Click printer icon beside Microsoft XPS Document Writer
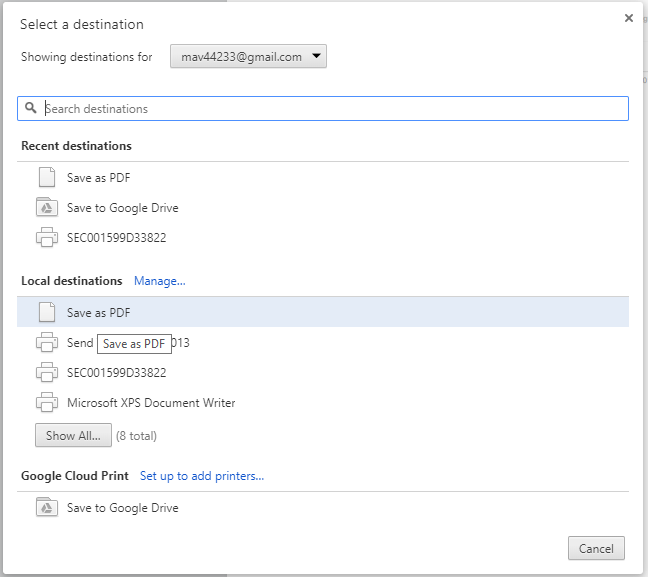648x577 pixels. click(x=46, y=403)
